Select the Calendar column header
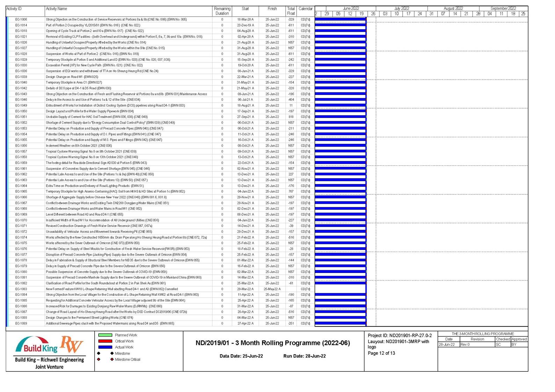Viewport: 555px width, 392px height. (305, 9)
